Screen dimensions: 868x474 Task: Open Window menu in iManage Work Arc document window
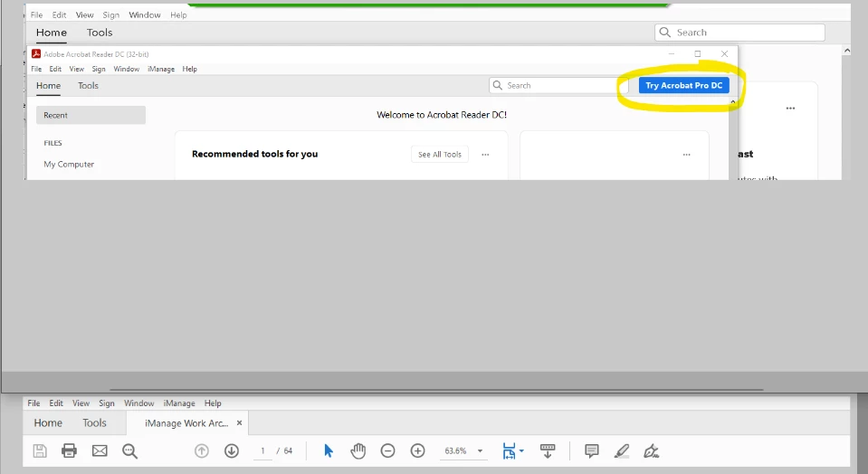tap(139, 403)
